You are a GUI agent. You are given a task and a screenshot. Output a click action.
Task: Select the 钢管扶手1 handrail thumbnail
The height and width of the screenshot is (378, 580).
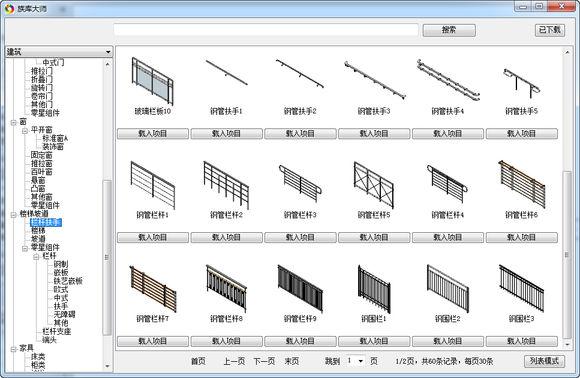[226, 73]
